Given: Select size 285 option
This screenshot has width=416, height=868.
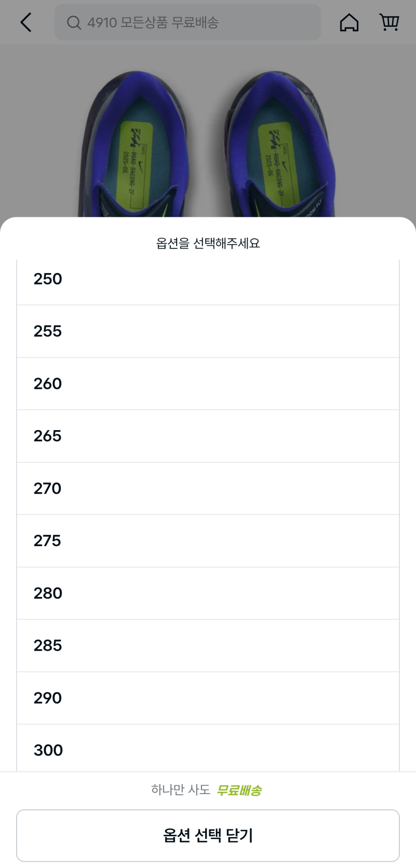Looking at the screenshot, I should tap(208, 645).
